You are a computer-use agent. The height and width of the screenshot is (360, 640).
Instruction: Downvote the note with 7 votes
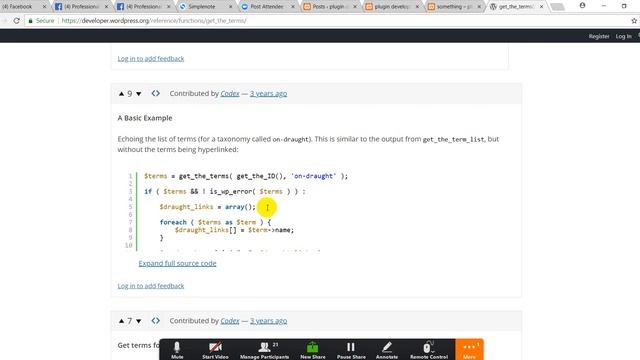[139, 321]
